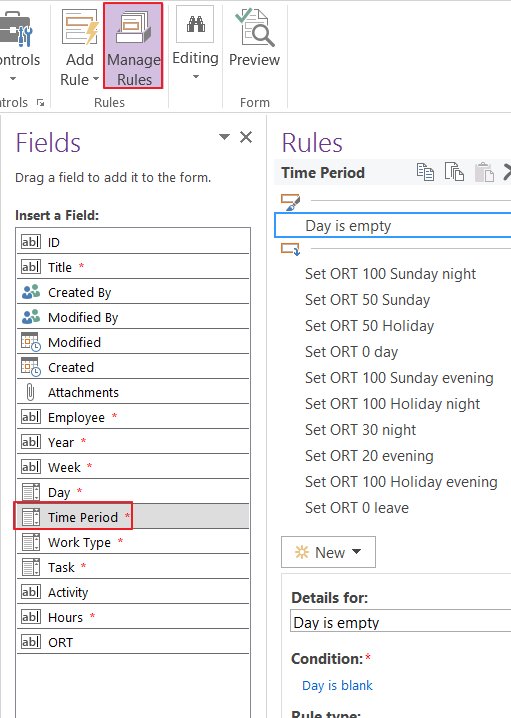Open the New rule dropdown button
This screenshot has height=718, width=511.
[328, 552]
